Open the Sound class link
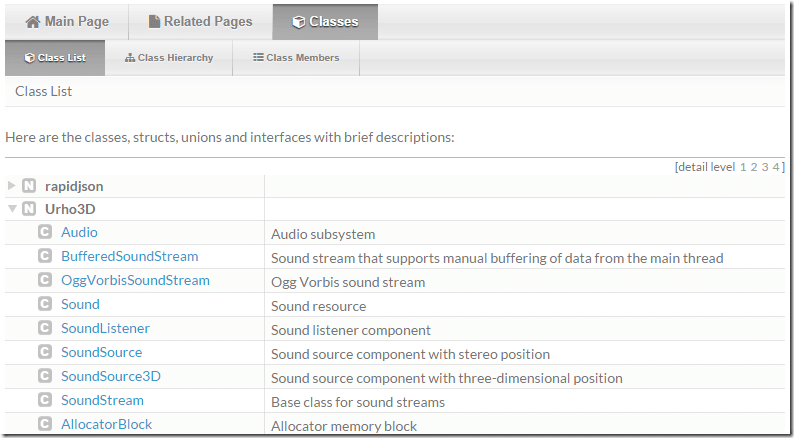 pos(81,304)
